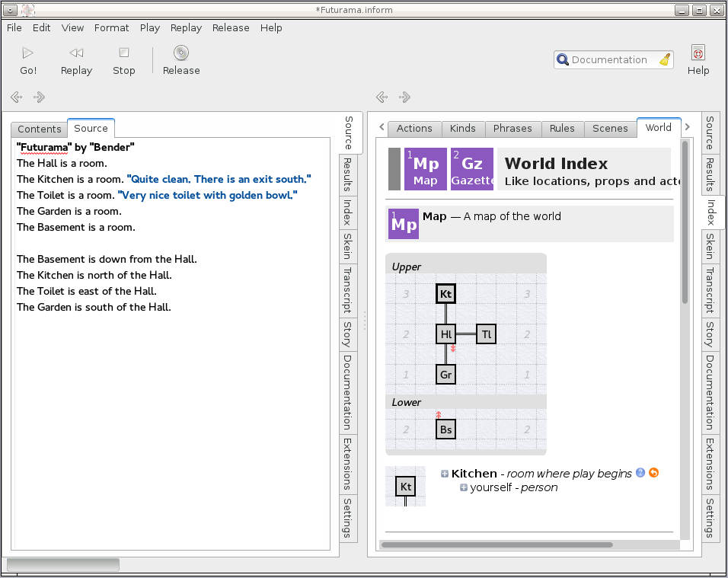Viewport: 728px width, 578px height.
Task: Open the Replay menu
Action: point(186,28)
